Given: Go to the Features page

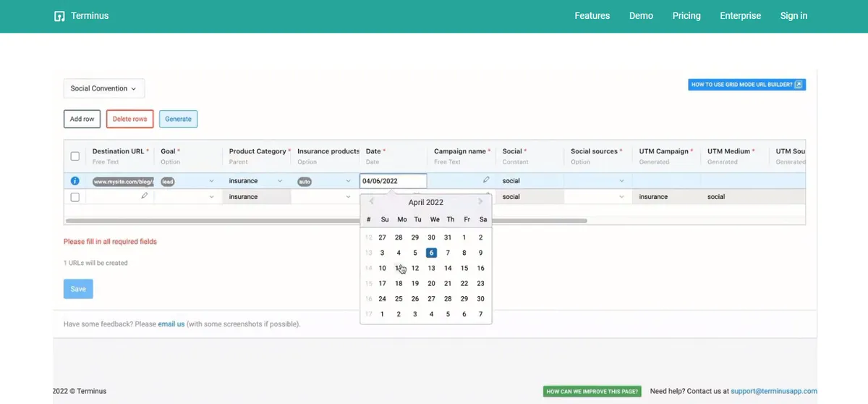Looking at the screenshot, I should click(592, 16).
